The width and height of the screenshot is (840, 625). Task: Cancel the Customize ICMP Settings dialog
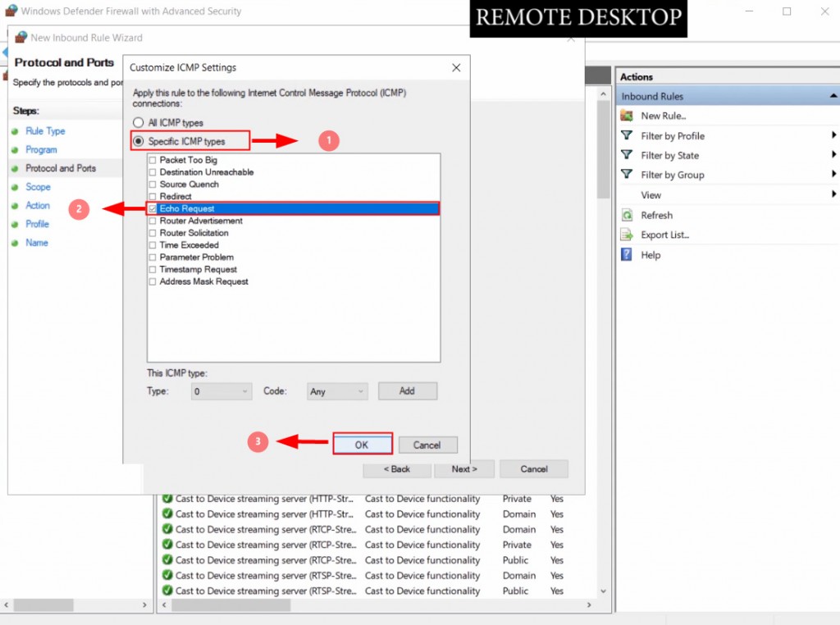click(427, 445)
